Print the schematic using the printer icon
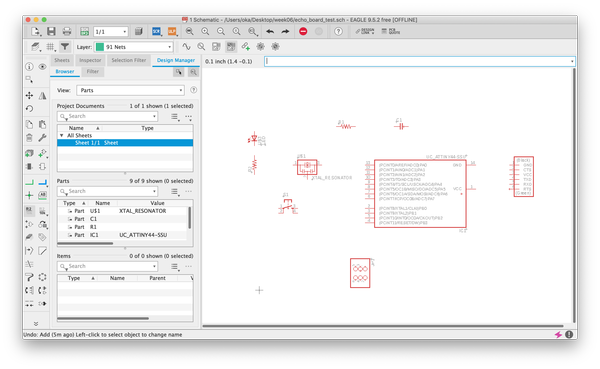600x369 pixels. pos(67,31)
